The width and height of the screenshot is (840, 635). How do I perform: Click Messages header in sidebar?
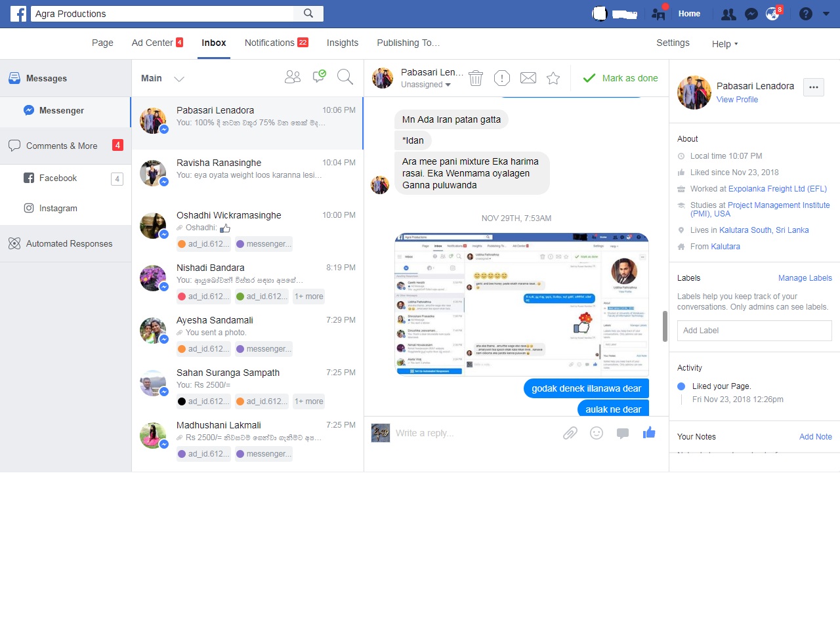pyautogui.click(x=66, y=78)
